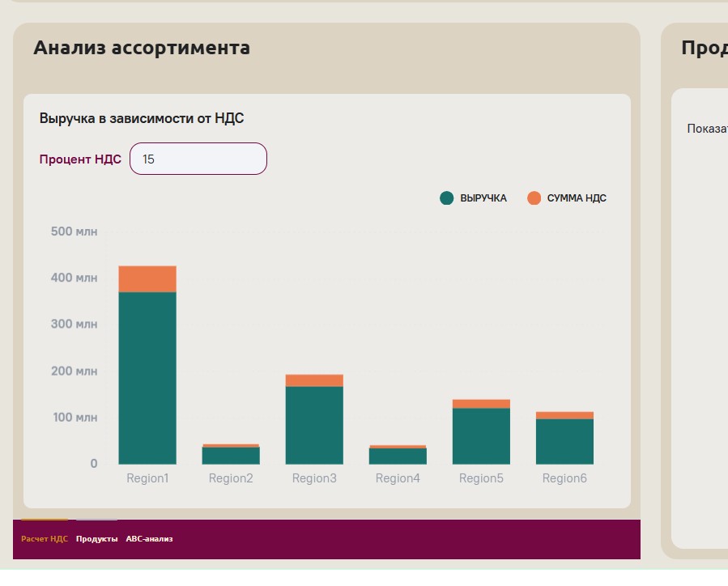Switch to the Продукты tab

tap(96, 539)
